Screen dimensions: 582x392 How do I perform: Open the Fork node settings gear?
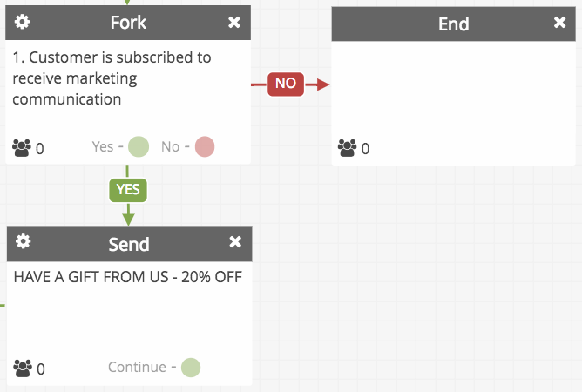click(22, 22)
